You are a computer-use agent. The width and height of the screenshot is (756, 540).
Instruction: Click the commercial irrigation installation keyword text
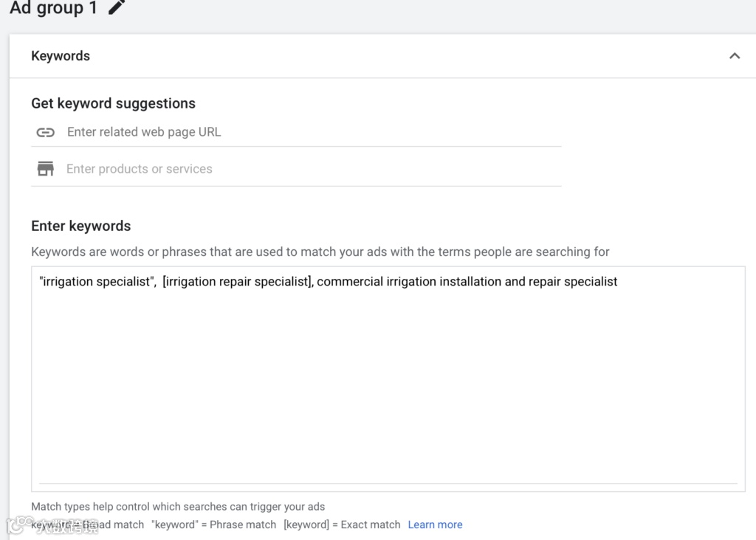click(467, 282)
